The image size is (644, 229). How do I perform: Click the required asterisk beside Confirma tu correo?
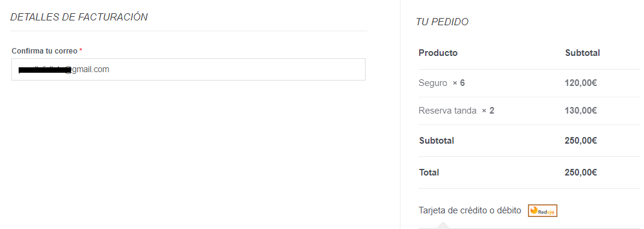pos(81,50)
